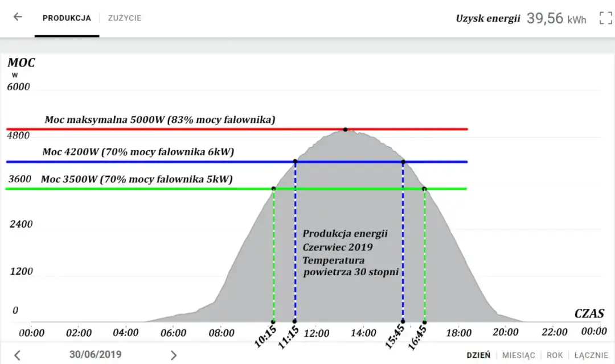Click the blue line marker at 11:15
Image resolution: width=615 pixels, height=364 pixels.
click(x=295, y=162)
